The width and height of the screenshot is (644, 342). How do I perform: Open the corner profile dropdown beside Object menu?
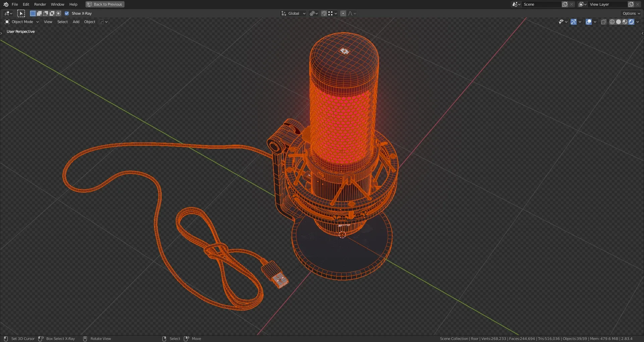click(103, 22)
